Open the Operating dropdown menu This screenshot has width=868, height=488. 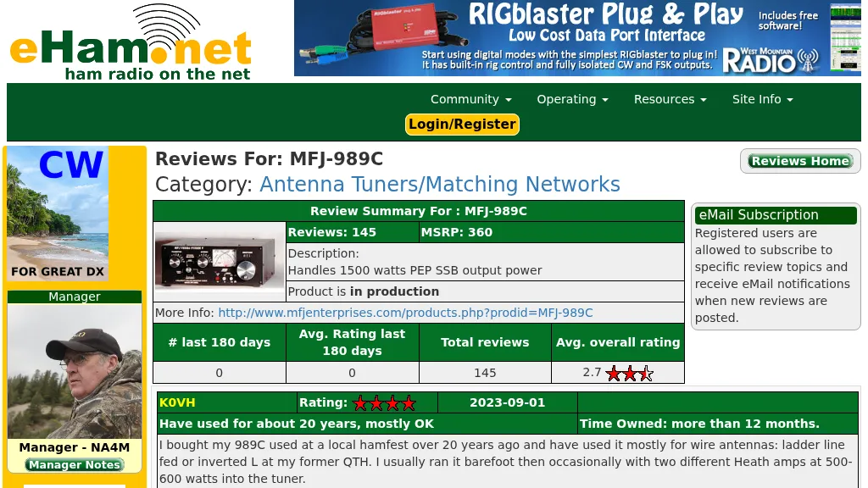[x=572, y=99]
